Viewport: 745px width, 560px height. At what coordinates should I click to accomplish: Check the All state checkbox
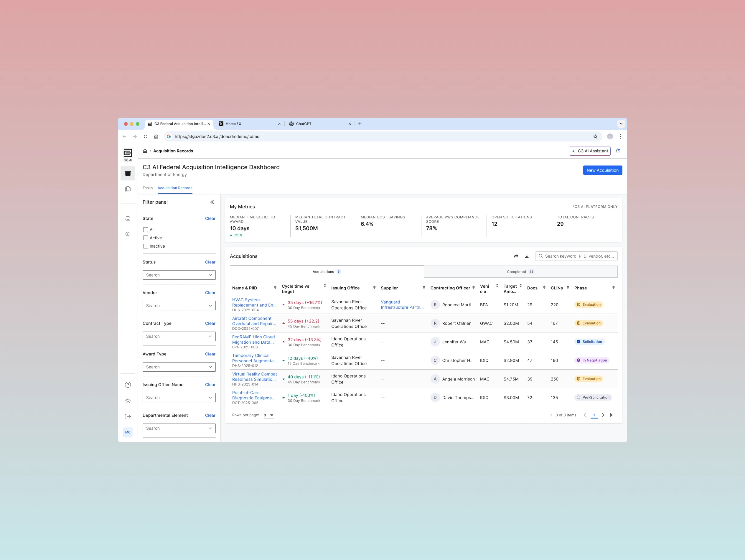(x=146, y=230)
